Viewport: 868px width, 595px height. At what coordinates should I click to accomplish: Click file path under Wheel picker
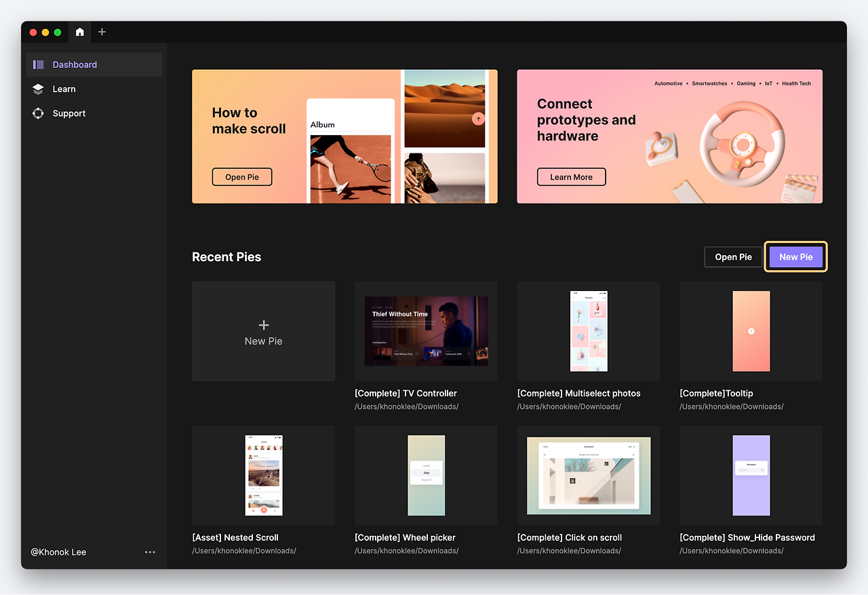pyautogui.click(x=406, y=551)
